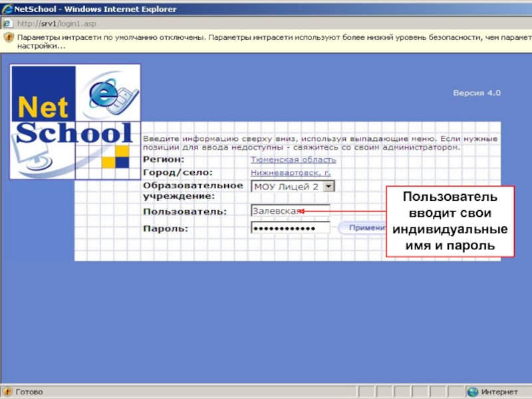Click the instruction text Введите информацию сверху вниз
The height and width of the screenshot is (399, 532).
[x=320, y=143]
